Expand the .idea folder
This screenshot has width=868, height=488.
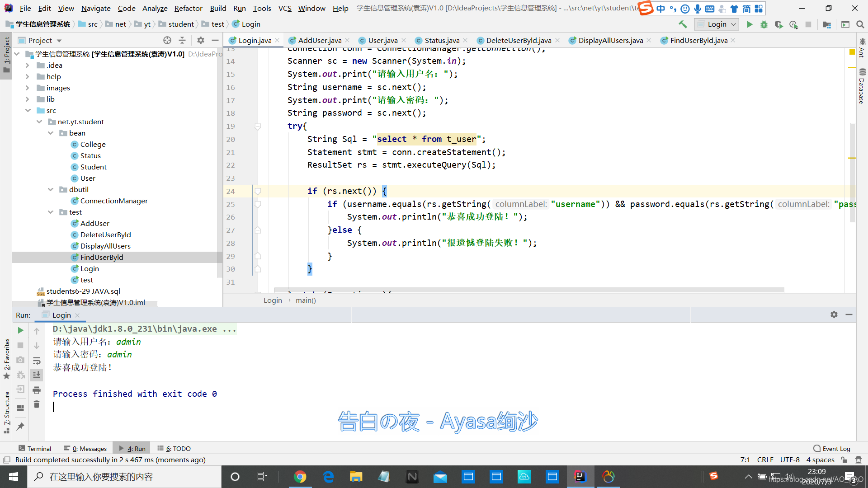click(27, 66)
